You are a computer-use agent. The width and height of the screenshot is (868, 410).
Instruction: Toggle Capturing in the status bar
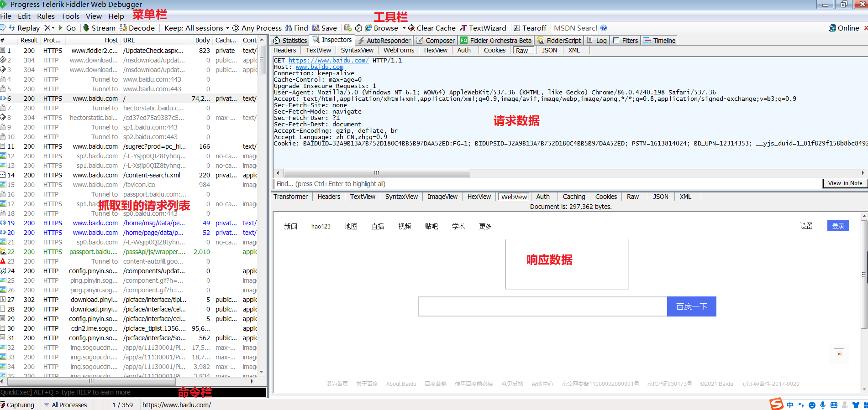pyautogui.click(x=17, y=405)
